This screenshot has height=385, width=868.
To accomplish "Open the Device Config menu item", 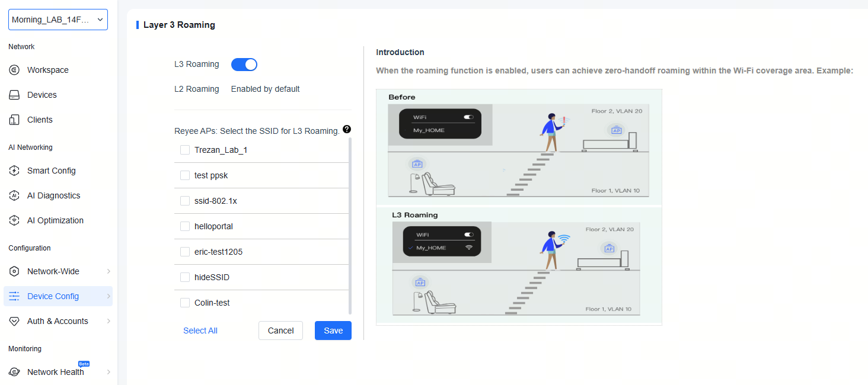I will tap(53, 296).
